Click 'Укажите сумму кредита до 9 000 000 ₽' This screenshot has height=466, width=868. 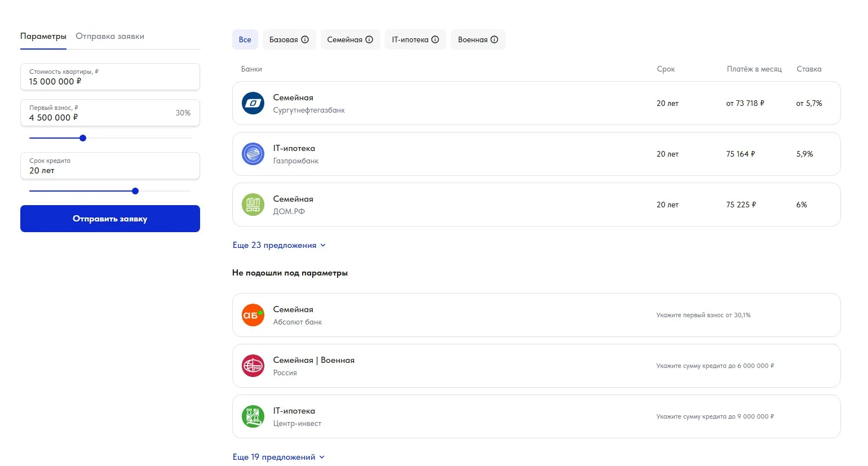(x=715, y=416)
